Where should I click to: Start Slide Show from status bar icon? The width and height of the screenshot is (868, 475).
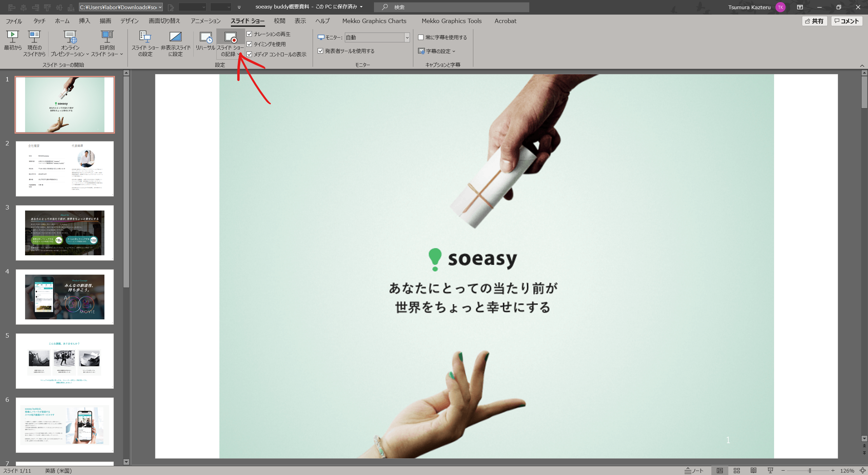(x=770, y=471)
